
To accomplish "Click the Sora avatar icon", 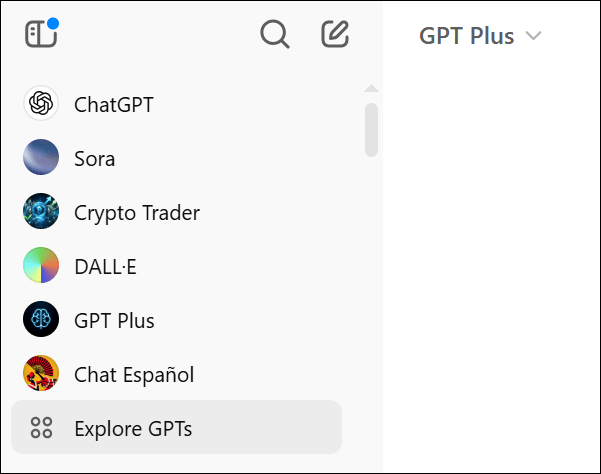I will 41,158.
